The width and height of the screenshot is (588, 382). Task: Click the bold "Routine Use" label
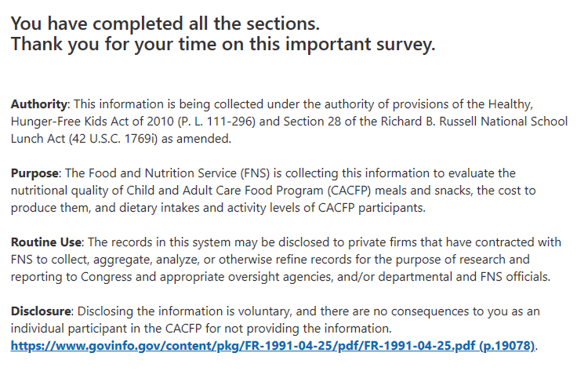pyautogui.click(x=46, y=242)
